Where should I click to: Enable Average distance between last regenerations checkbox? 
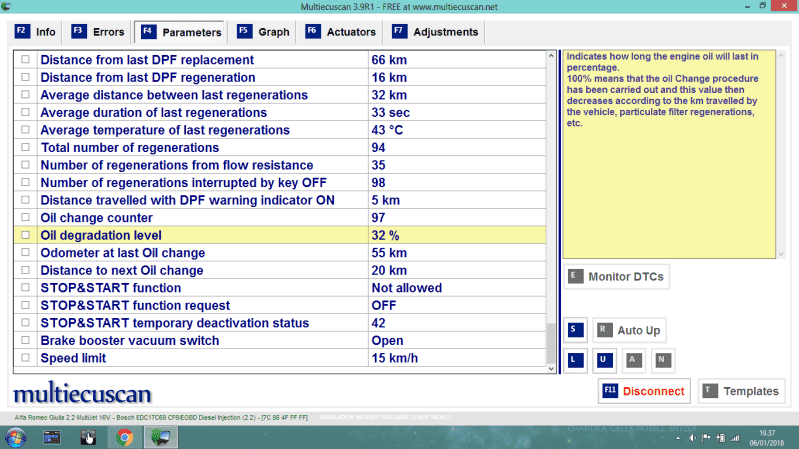[x=25, y=95]
